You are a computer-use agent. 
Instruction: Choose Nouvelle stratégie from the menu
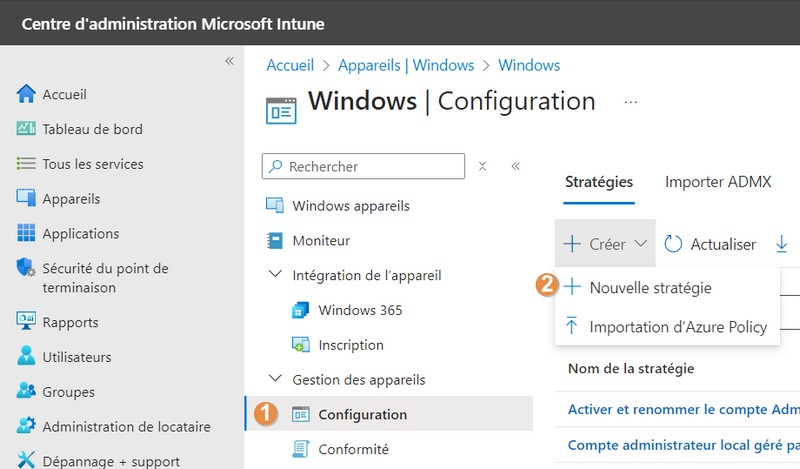pyautogui.click(x=650, y=287)
